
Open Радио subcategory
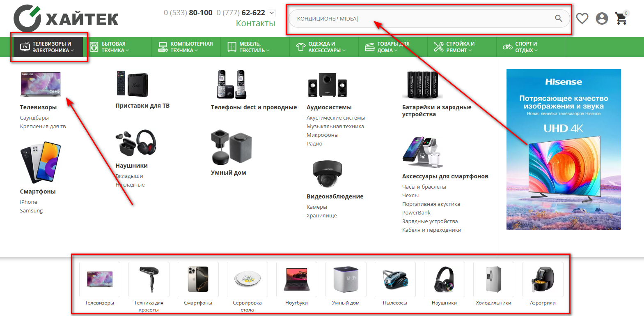314,144
